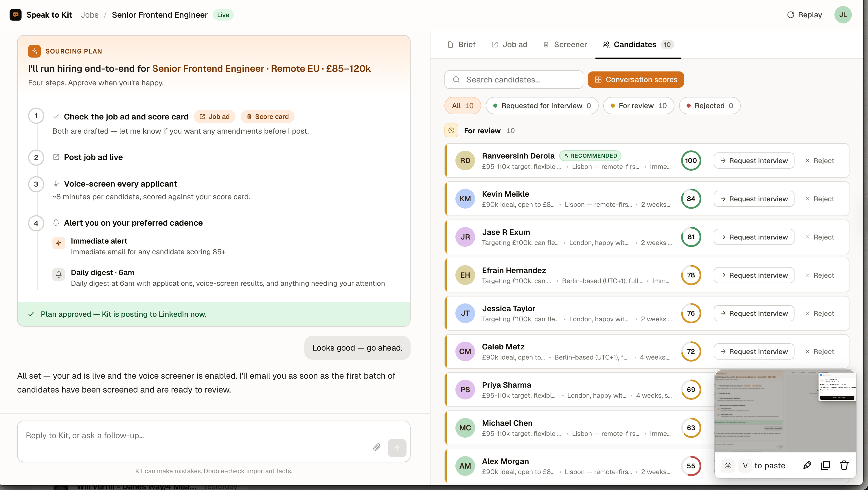Reject candidate Jase R Exum
Screen dimensions: 868x490
pyautogui.click(x=819, y=237)
